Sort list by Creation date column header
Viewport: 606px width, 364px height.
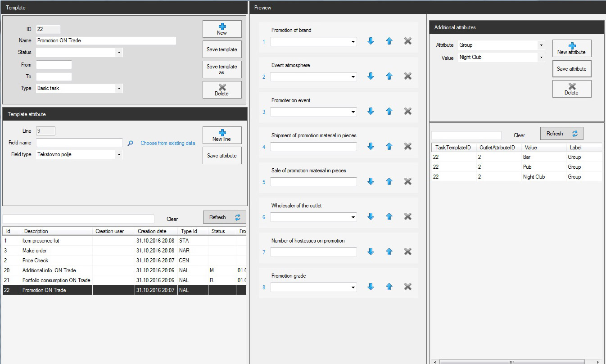152,231
